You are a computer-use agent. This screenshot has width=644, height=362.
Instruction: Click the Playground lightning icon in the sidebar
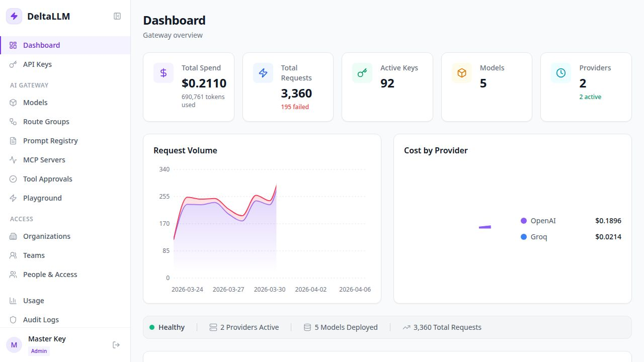tap(14, 198)
